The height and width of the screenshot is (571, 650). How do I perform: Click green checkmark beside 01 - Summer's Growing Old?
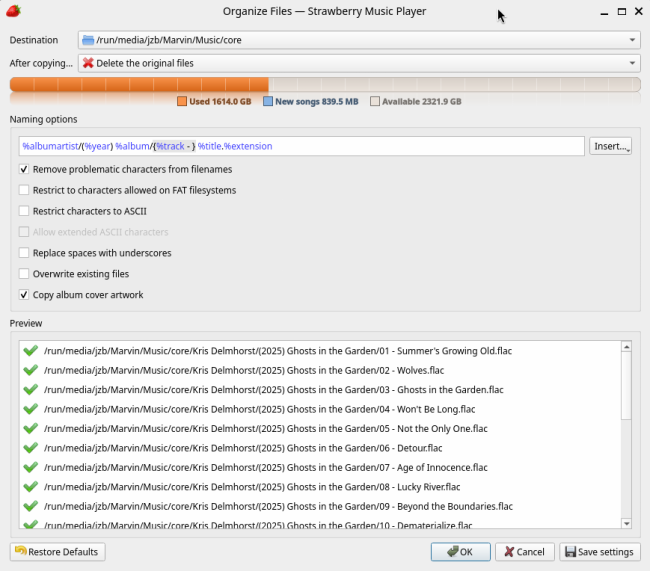[x=31, y=351]
